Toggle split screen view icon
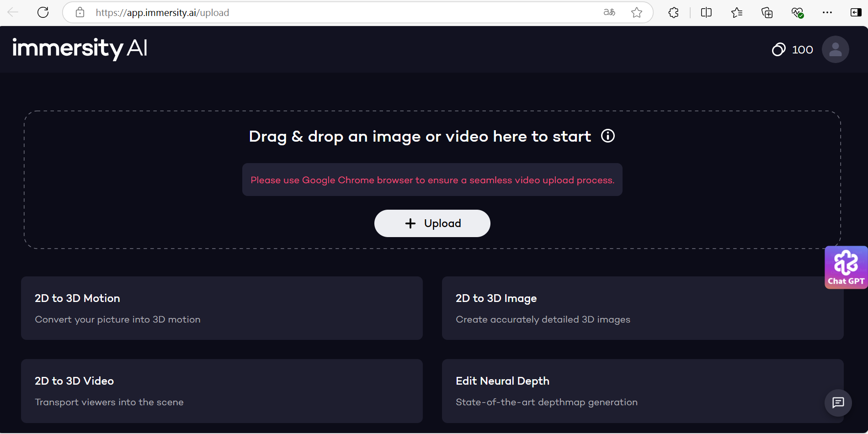868x434 pixels. [706, 12]
